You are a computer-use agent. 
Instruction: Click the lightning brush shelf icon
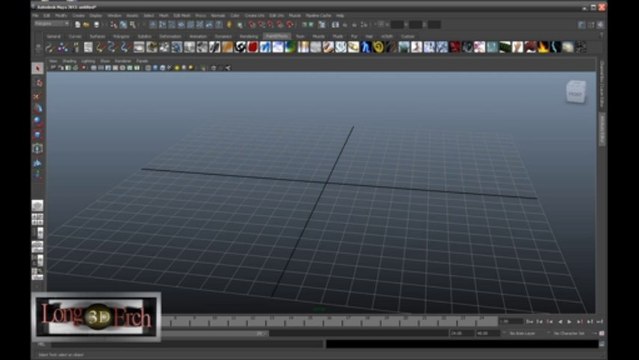pos(555,47)
